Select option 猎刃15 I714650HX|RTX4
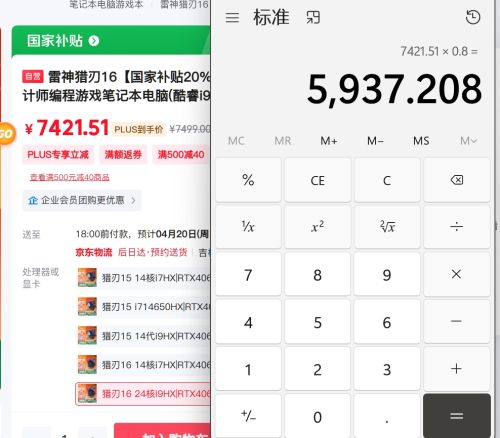Image resolution: width=500 pixels, height=438 pixels. click(x=144, y=307)
